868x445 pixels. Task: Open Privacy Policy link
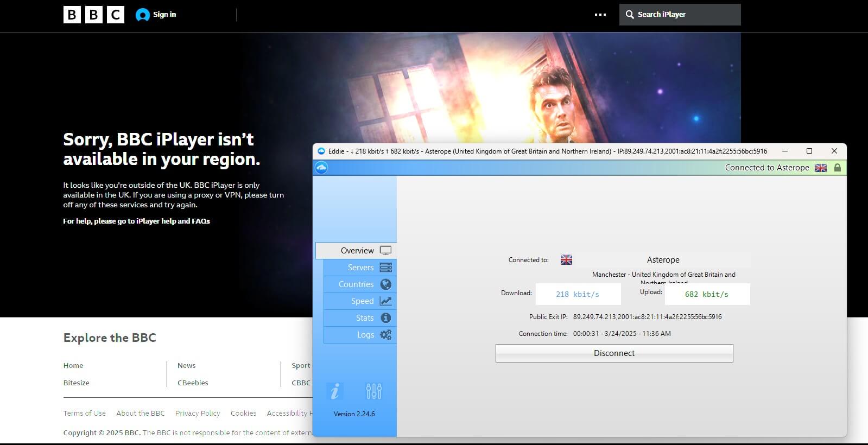point(198,414)
